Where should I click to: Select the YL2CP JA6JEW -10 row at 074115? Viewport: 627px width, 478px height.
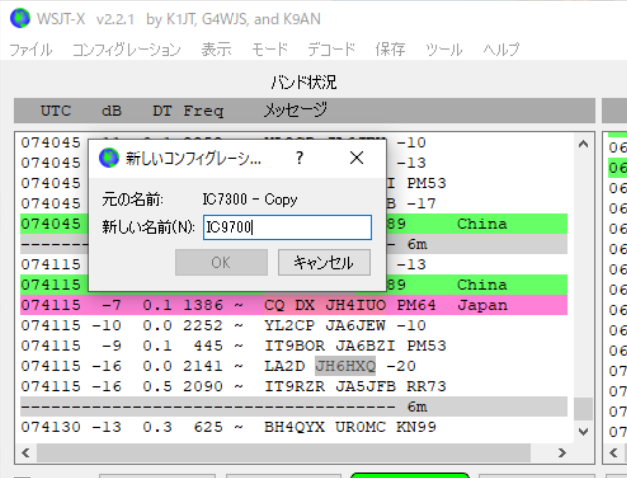294,326
